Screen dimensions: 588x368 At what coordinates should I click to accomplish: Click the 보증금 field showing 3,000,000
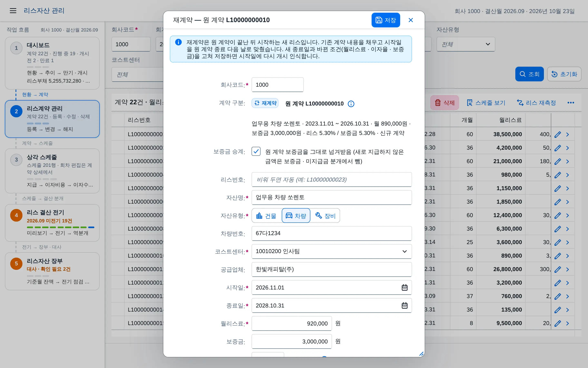point(292,341)
